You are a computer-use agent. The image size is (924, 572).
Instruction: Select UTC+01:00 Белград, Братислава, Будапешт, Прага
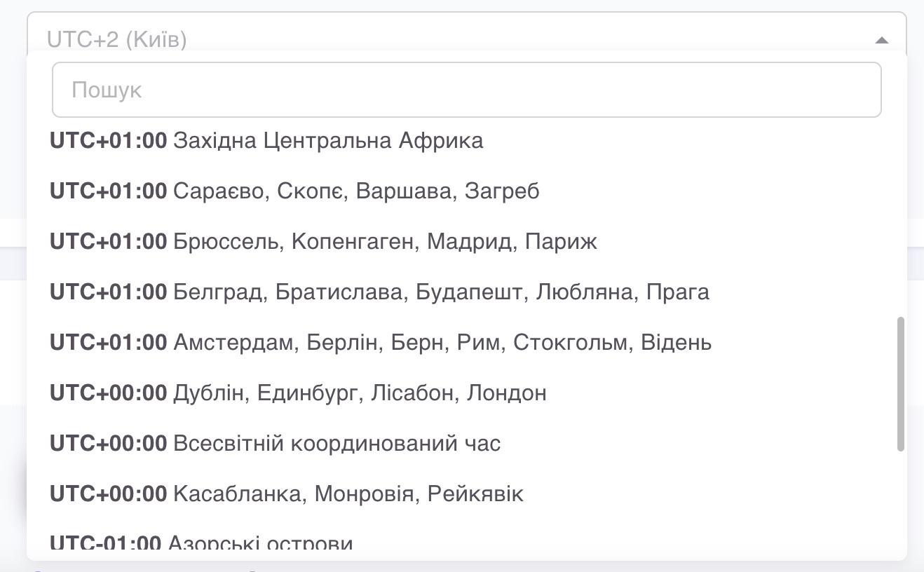click(x=379, y=292)
